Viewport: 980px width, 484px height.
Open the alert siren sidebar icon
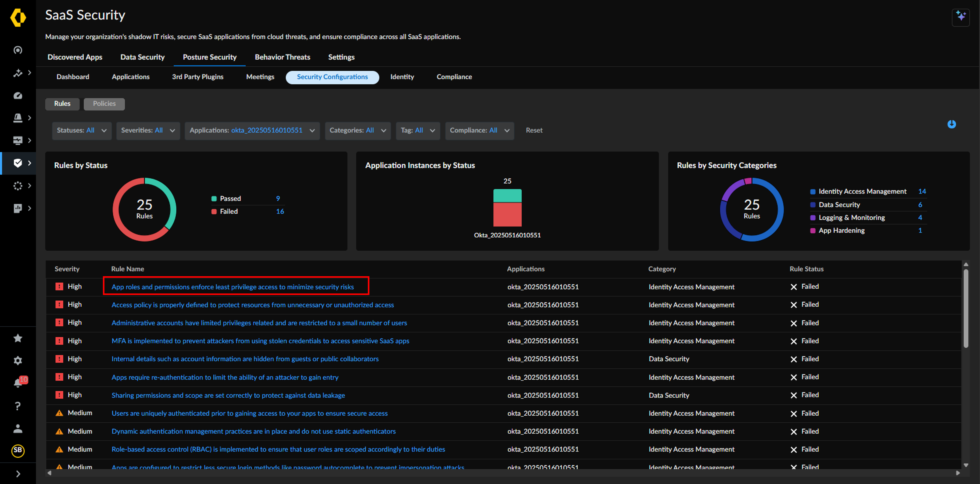[18, 118]
